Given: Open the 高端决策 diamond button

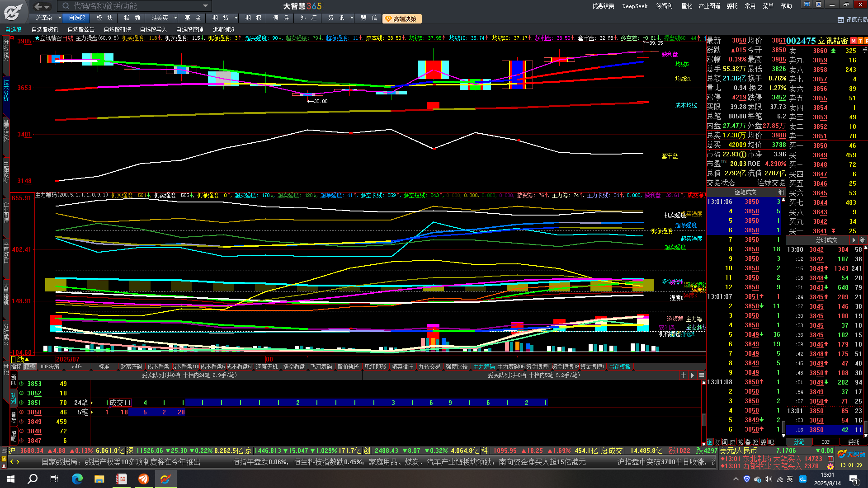Looking at the screenshot, I should pyautogui.click(x=402, y=19).
